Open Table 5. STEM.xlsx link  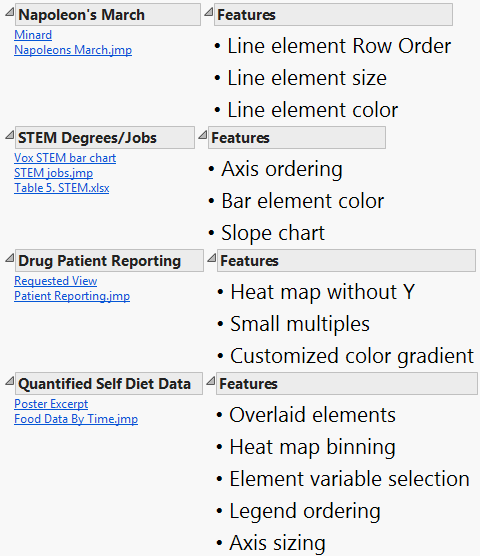[x=62, y=188]
